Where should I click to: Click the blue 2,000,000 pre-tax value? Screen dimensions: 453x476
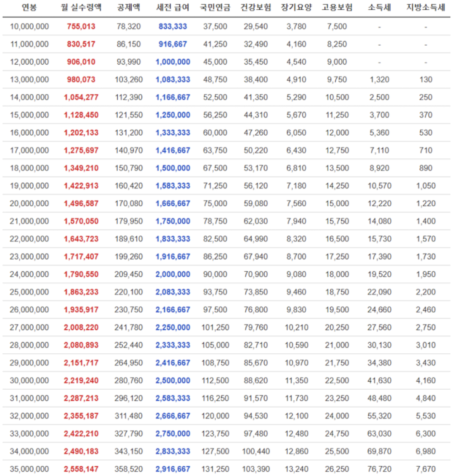point(173,274)
